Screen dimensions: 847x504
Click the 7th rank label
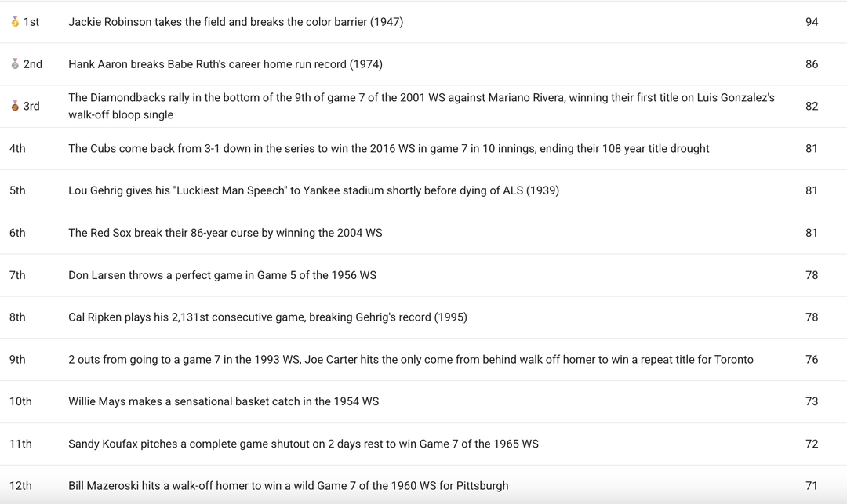pos(17,275)
